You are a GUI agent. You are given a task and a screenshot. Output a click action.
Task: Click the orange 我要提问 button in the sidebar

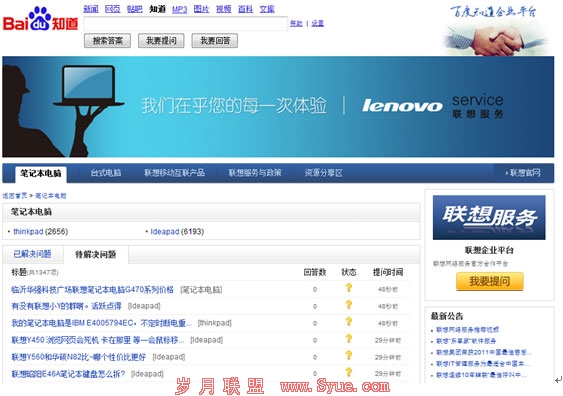pyautogui.click(x=490, y=281)
